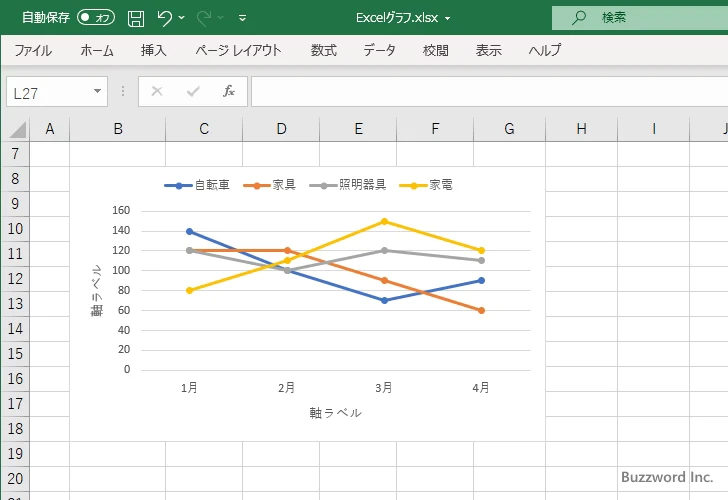Select column H header
The height and width of the screenshot is (500, 728).
click(581, 128)
